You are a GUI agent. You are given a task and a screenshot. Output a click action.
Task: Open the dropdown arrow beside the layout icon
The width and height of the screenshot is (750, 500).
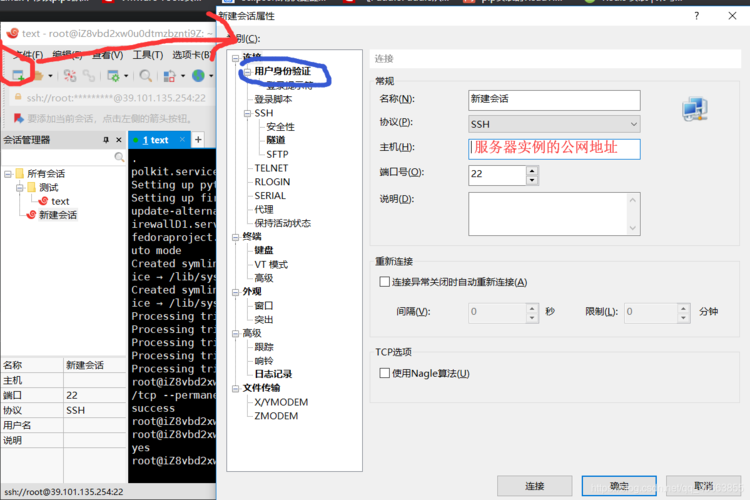coord(183,76)
